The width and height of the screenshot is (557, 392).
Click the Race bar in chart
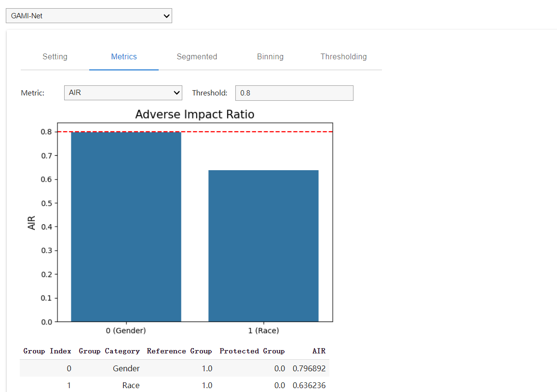click(x=263, y=246)
